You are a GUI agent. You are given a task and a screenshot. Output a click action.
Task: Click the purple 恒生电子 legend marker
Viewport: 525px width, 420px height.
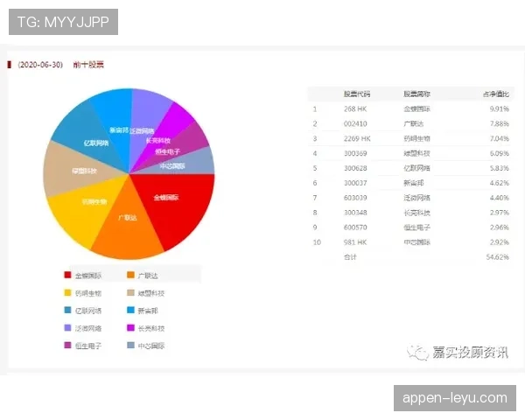point(66,346)
